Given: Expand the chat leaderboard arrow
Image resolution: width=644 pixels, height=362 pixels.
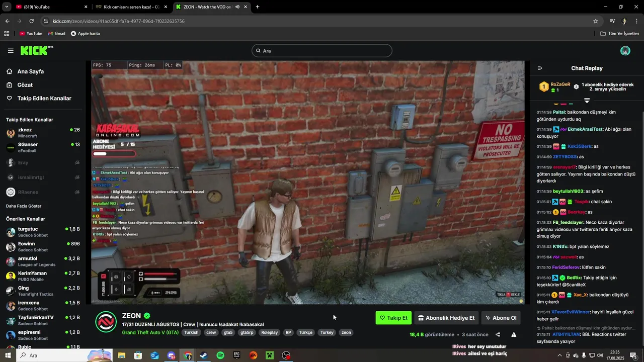Looking at the screenshot, I should [587, 101].
